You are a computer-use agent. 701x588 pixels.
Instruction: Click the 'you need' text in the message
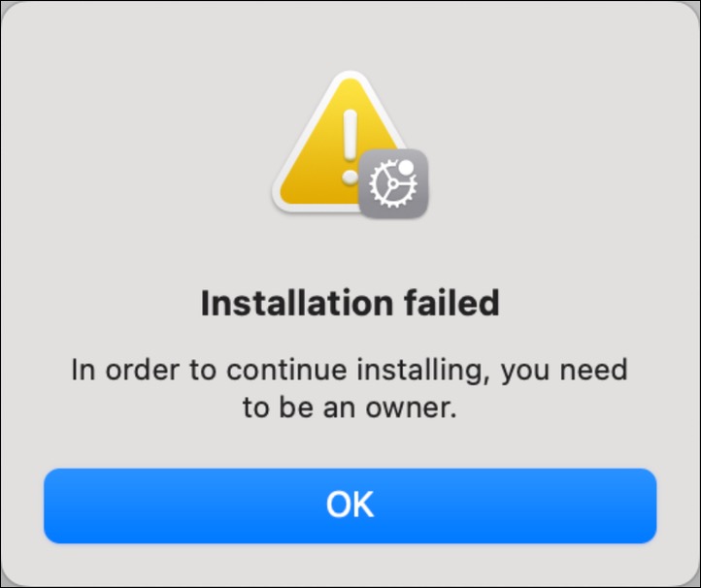564,372
